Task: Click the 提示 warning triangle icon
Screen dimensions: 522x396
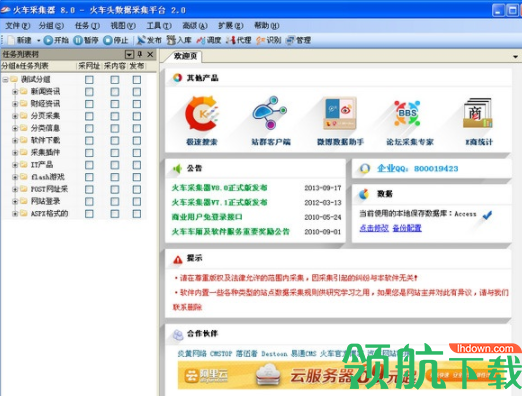Action: click(x=178, y=259)
